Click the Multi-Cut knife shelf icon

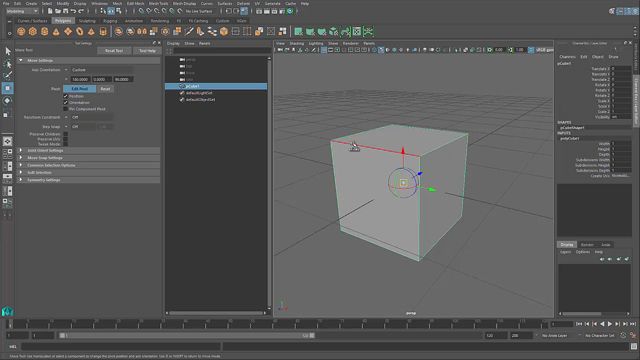tap(189, 31)
